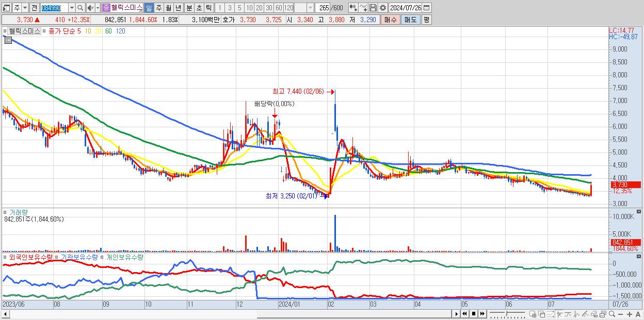Zoom out chart with minus icon

[x=620, y=314]
